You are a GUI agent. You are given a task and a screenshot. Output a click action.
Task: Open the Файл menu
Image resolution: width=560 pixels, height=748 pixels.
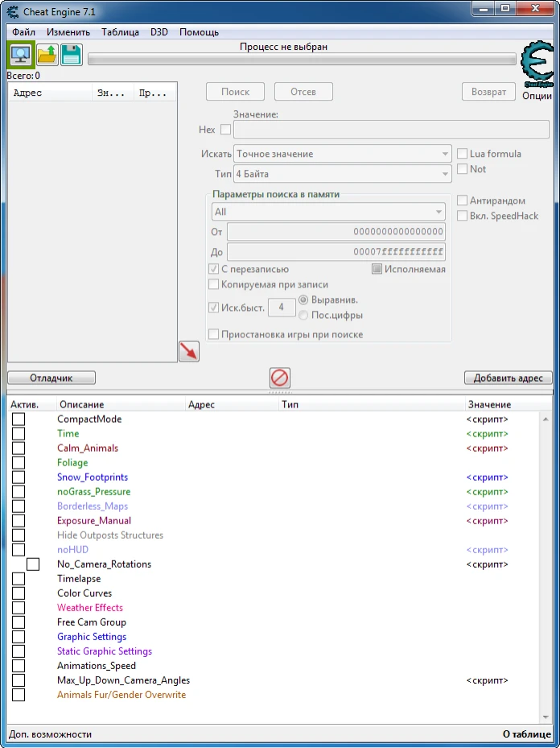24,32
